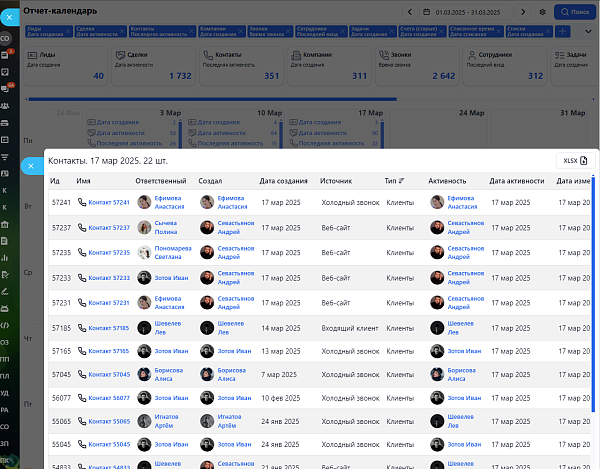
Task: Open employee link Пономарева Светлана
Action: (173, 252)
